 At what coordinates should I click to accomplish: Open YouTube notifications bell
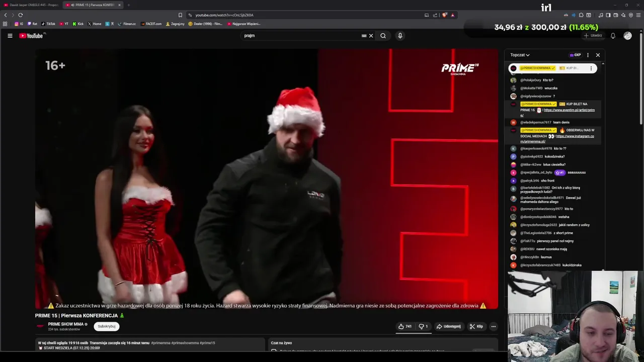click(x=613, y=36)
